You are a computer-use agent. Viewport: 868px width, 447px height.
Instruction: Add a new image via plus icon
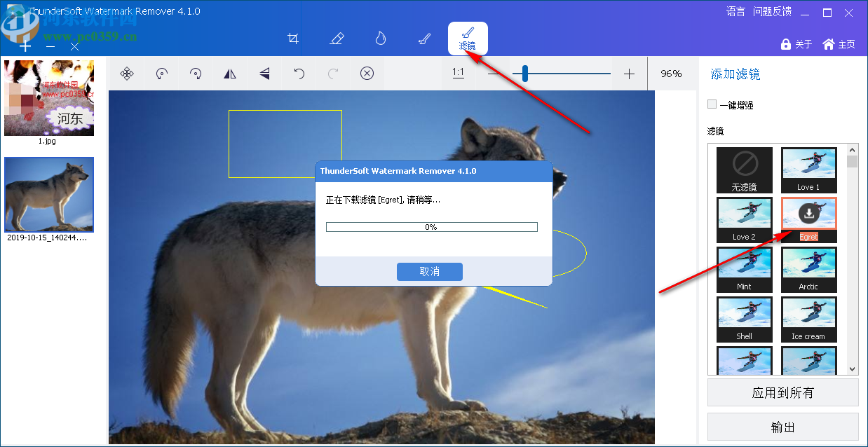[x=26, y=46]
